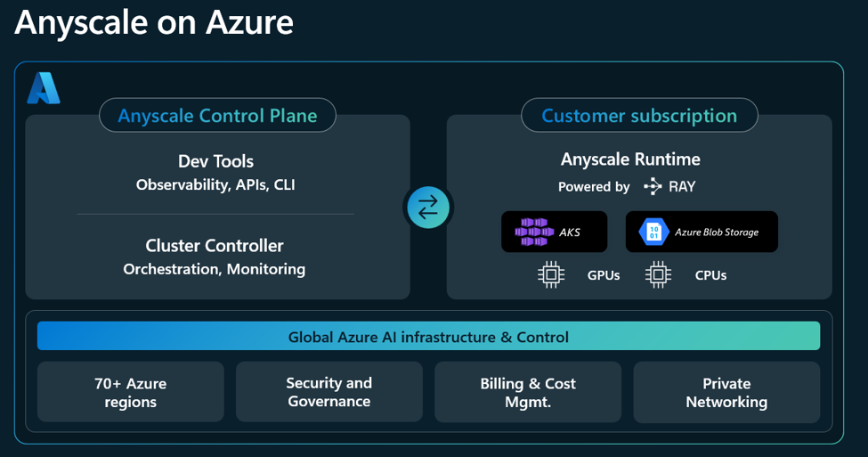Select the Customer subscription label
The image size is (868, 457).
tap(639, 115)
